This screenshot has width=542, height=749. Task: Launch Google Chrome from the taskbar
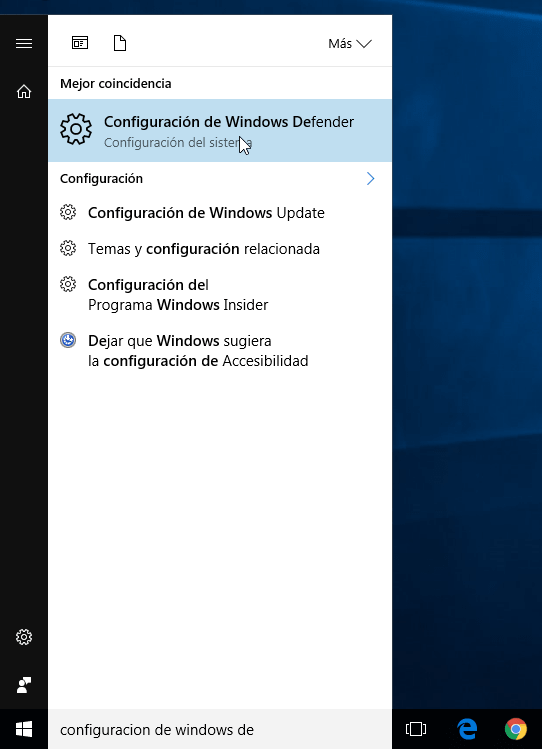click(516, 729)
